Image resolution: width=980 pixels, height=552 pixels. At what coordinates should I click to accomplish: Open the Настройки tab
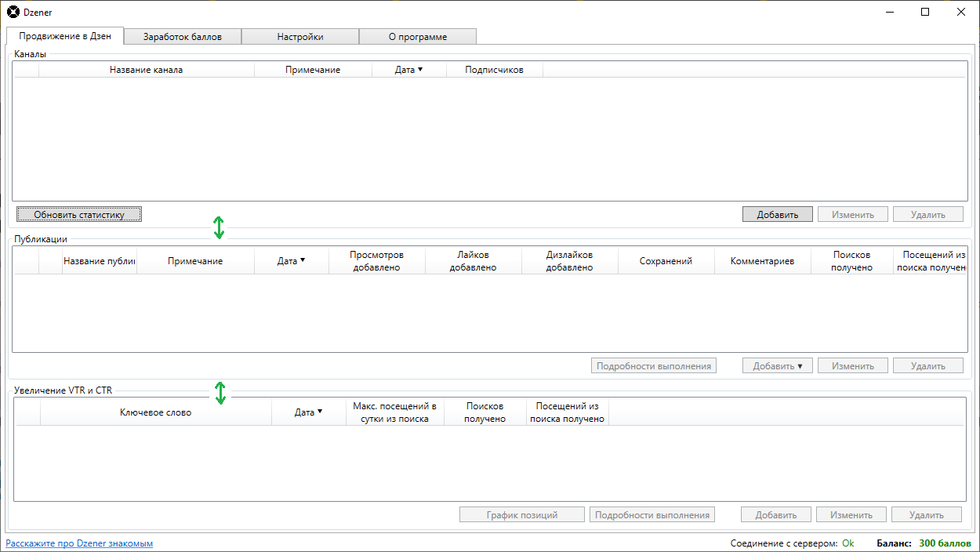(x=300, y=37)
